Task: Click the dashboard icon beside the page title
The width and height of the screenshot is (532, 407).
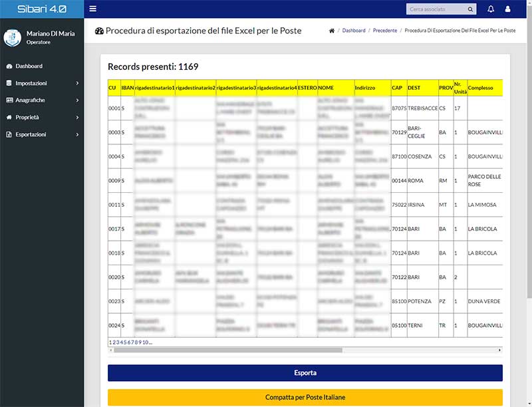Action: 99,31
